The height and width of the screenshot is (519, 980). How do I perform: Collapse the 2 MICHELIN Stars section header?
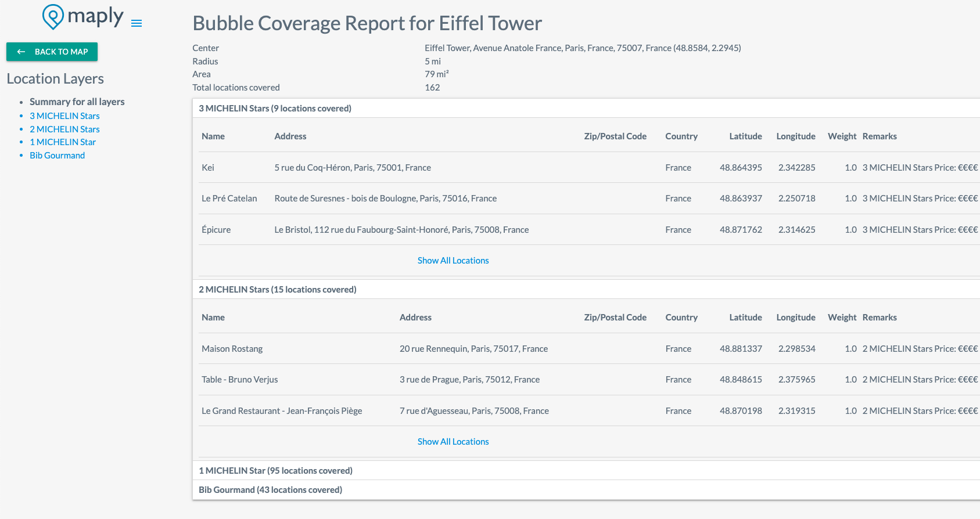pos(277,290)
